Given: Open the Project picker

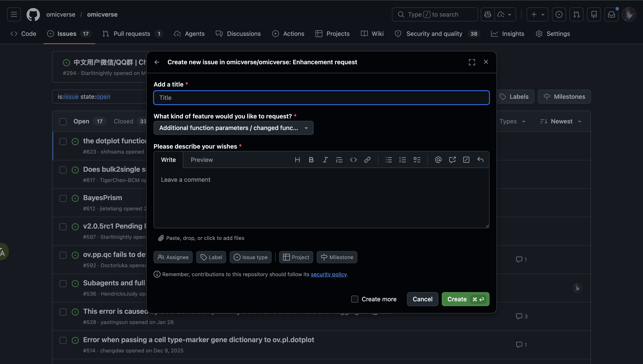Looking at the screenshot, I should coord(296,257).
